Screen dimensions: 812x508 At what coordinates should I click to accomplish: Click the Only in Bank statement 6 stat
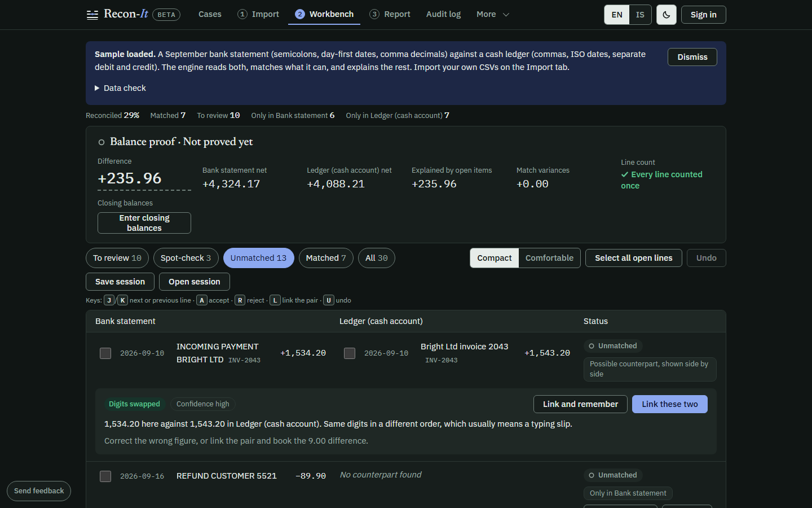click(x=293, y=115)
